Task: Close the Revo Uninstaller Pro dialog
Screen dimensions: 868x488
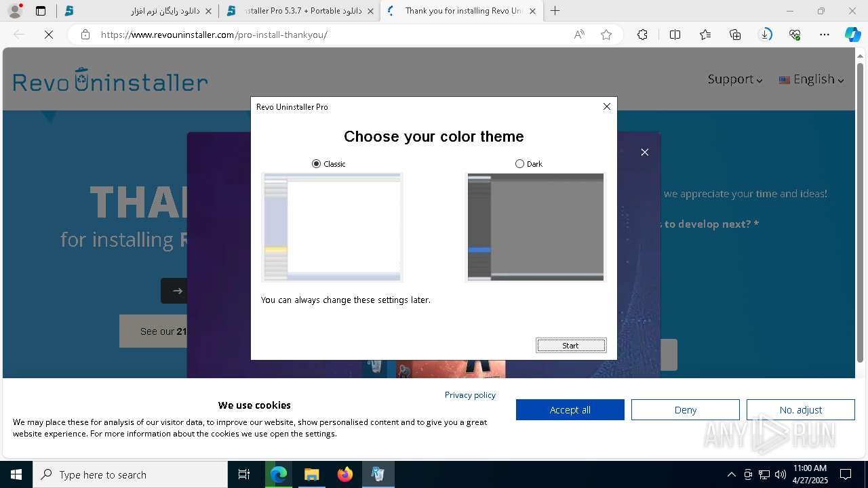Action: point(607,106)
